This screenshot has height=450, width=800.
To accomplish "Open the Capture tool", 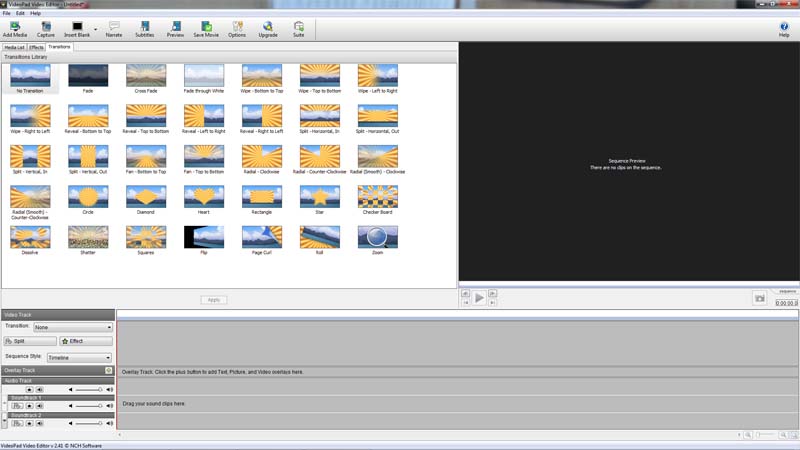I will (45, 29).
